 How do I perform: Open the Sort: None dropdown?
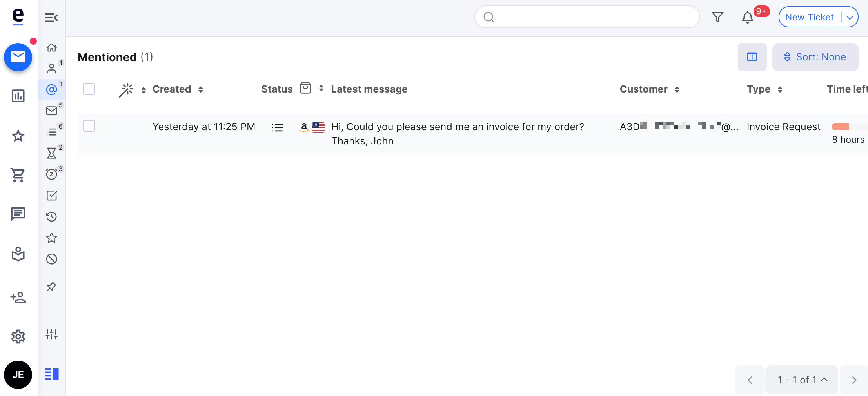pos(815,57)
